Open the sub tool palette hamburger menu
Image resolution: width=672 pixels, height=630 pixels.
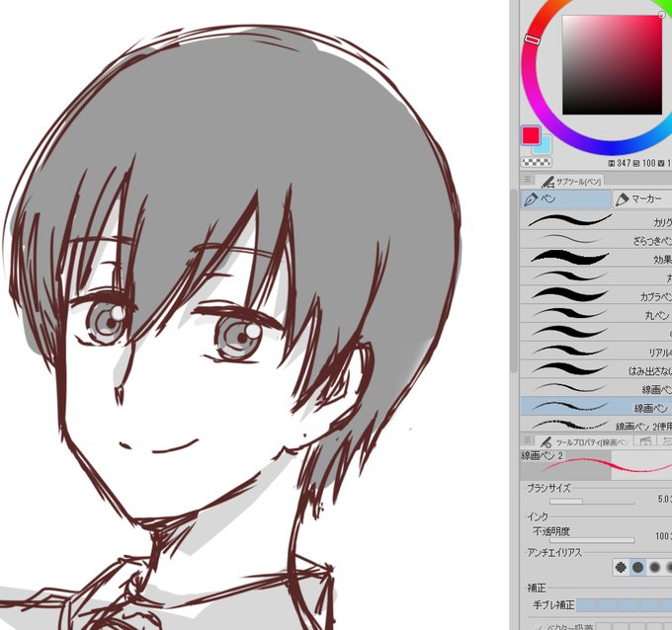pos(527,180)
